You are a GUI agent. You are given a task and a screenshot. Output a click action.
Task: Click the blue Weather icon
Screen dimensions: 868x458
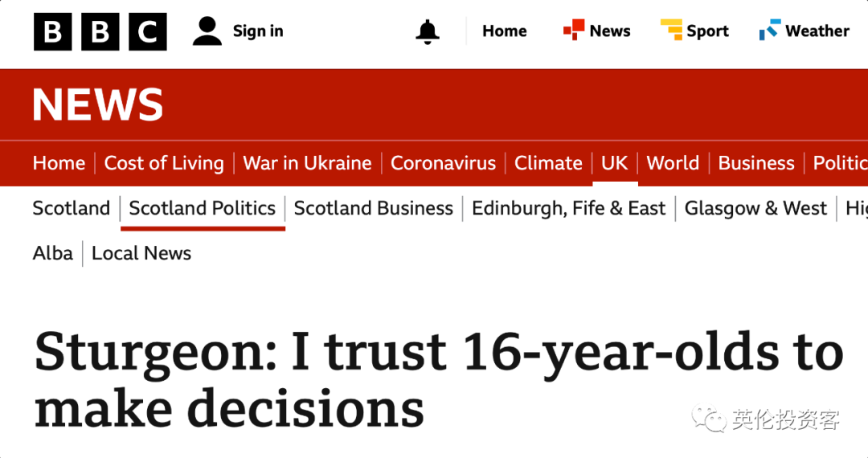point(770,30)
